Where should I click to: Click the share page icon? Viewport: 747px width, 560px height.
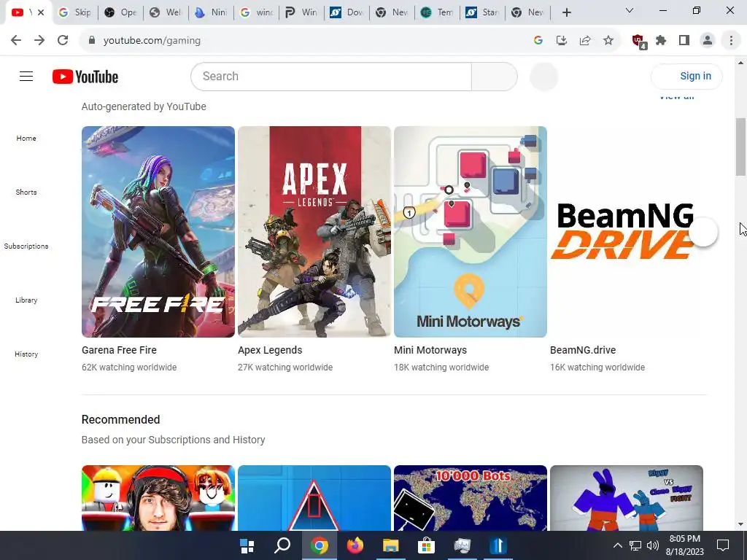pyautogui.click(x=585, y=41)
